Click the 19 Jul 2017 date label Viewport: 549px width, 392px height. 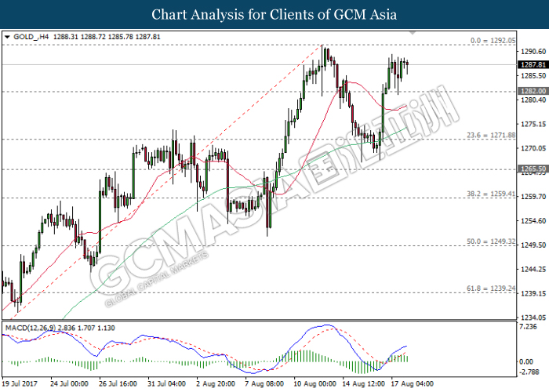(20, 383)
